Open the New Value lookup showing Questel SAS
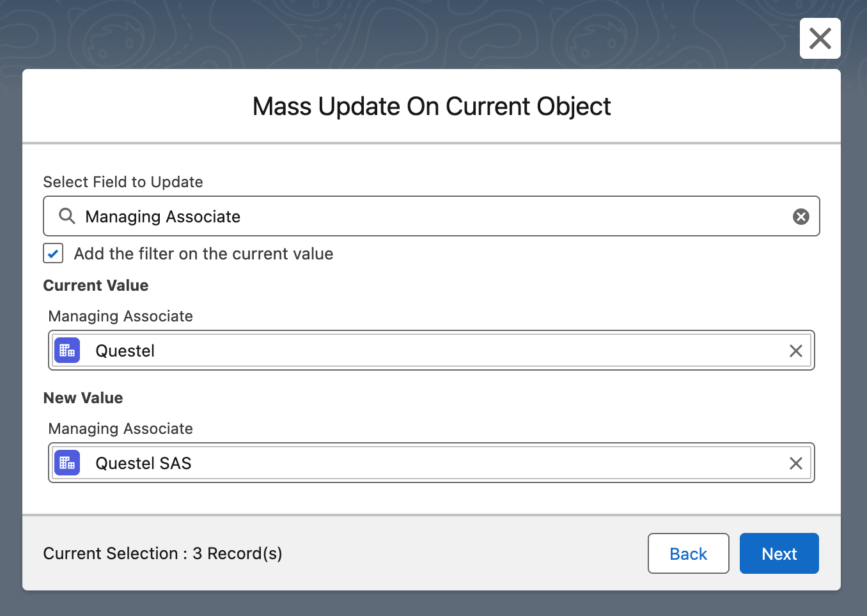This screenshot has height=616, width=867. tap(435, 463)
